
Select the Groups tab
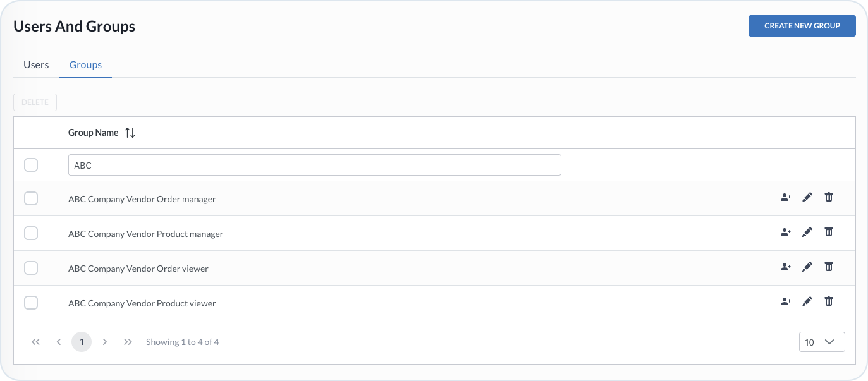[85, 64]
